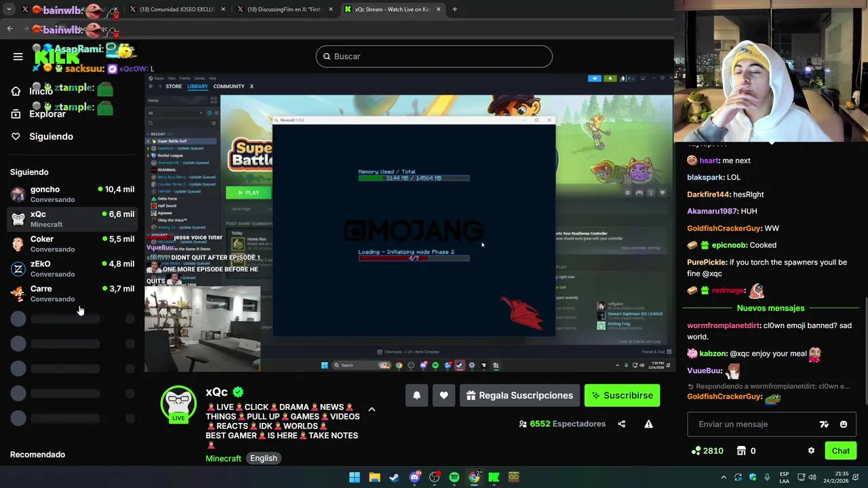Open Inicio home icon in sidebar
Viewport: 868px width, 488px height.
pyautogui.click(x=16, y=91)
